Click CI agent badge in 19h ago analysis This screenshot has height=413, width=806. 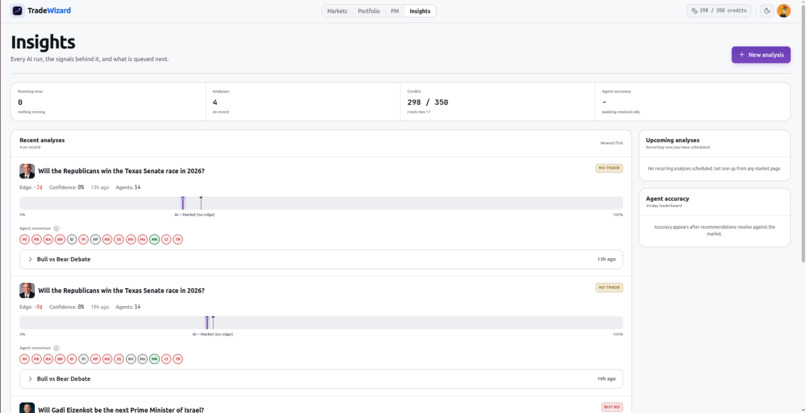(x=166, y=358)
